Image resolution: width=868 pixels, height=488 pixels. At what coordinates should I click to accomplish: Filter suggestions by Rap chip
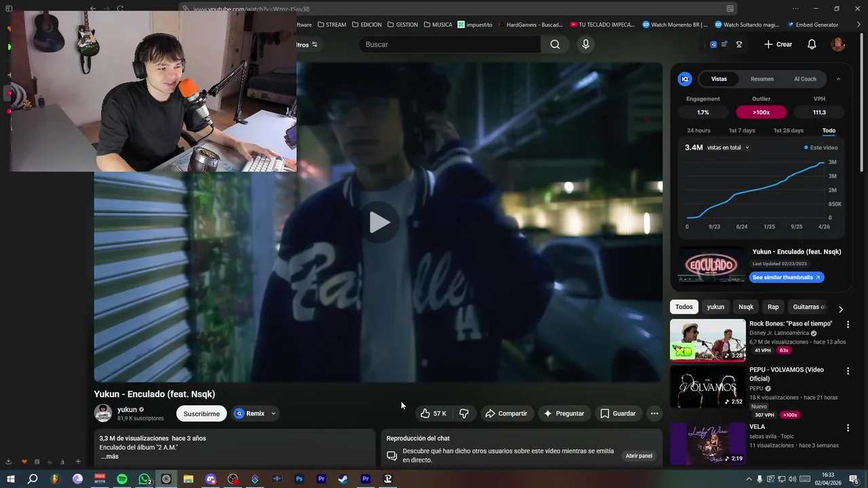coord(773,307)
